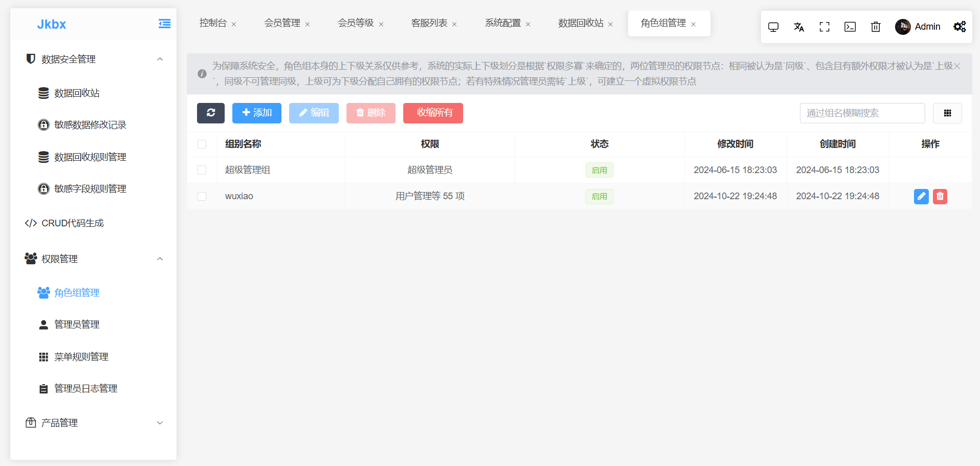Image resolution: width=980 pixels, height=466 pixels.
Task: Open layout settings gears icon
Action: pos(960,27)
